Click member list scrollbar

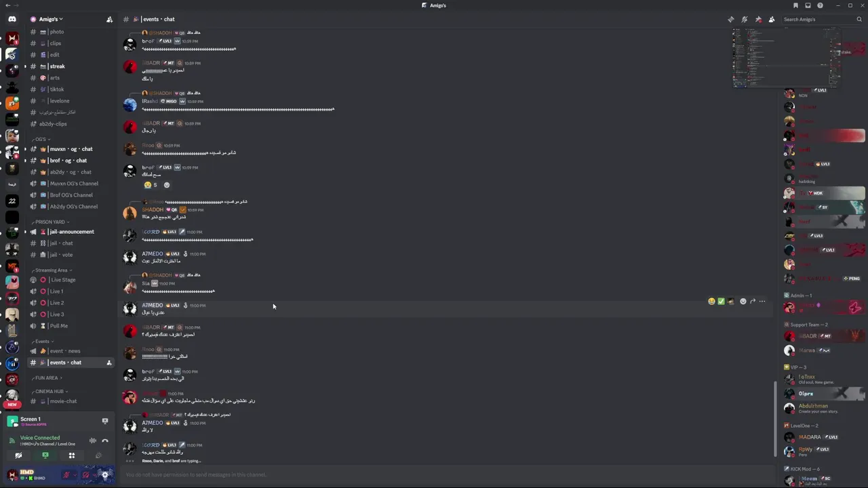(776, 418)
